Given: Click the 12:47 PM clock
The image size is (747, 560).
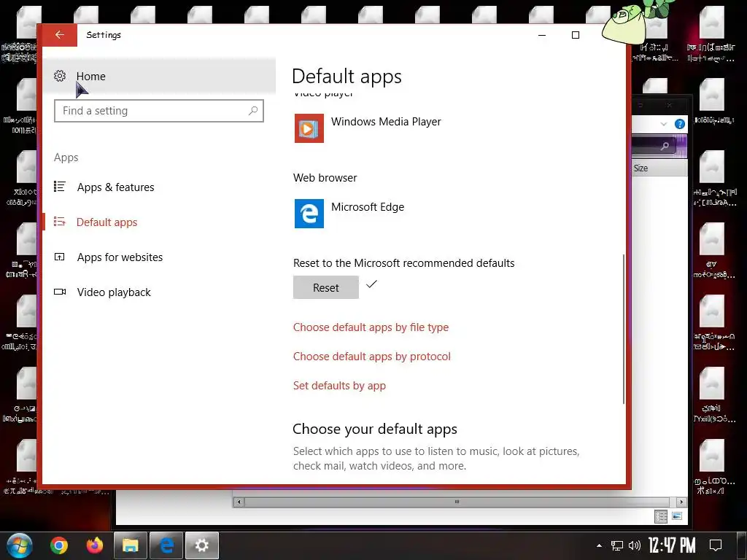Looking at the screenshot, I should coord(672,545).
